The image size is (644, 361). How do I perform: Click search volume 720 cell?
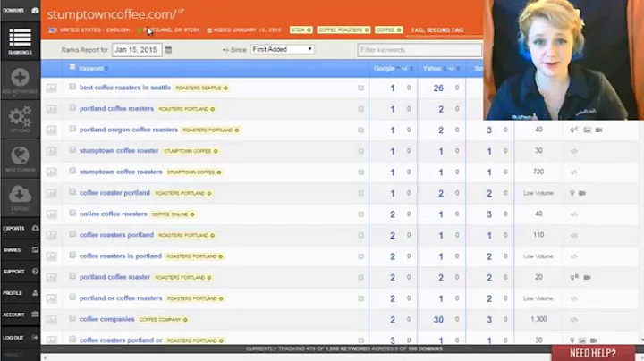click(538, 172)
